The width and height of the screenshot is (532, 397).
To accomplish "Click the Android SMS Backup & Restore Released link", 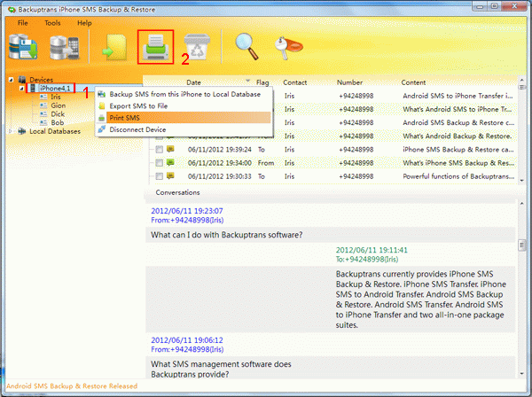I will 72,385.
